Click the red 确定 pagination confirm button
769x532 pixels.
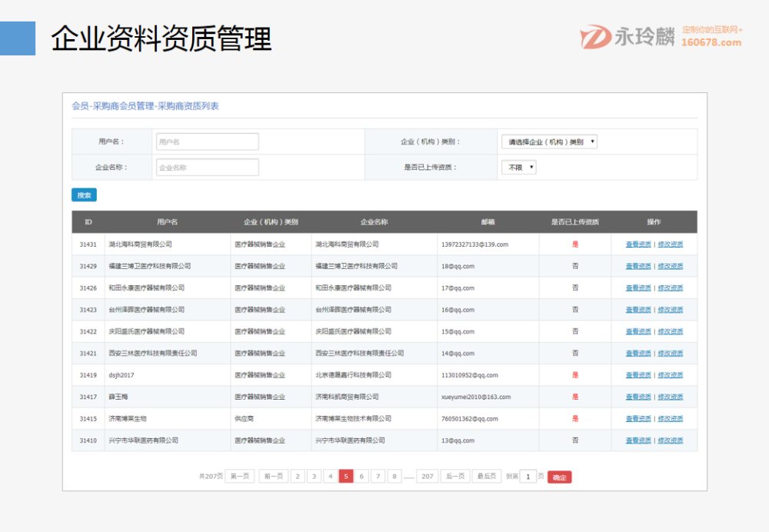(559, 477)
